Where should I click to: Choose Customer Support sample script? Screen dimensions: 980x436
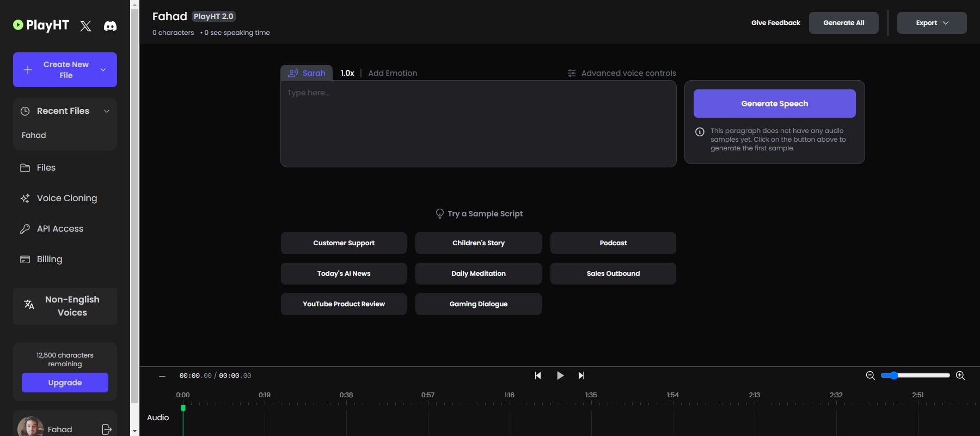pos(344,243)
